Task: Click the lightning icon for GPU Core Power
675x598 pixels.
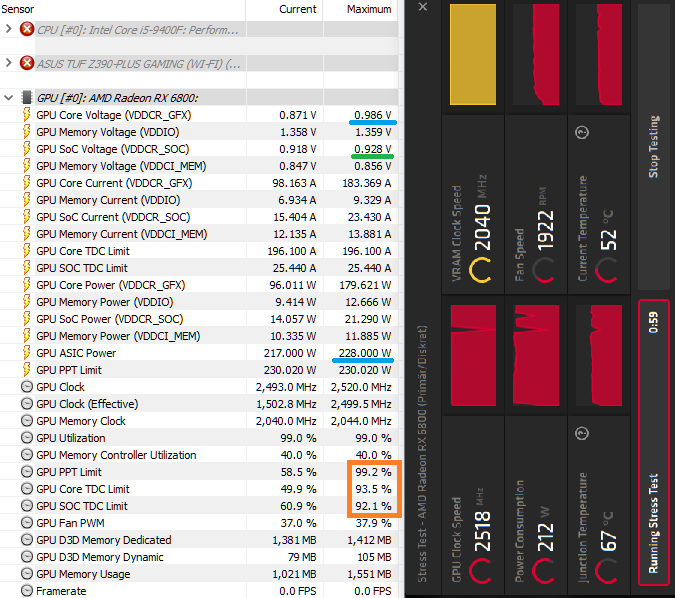Action: (x=27, y=285)
